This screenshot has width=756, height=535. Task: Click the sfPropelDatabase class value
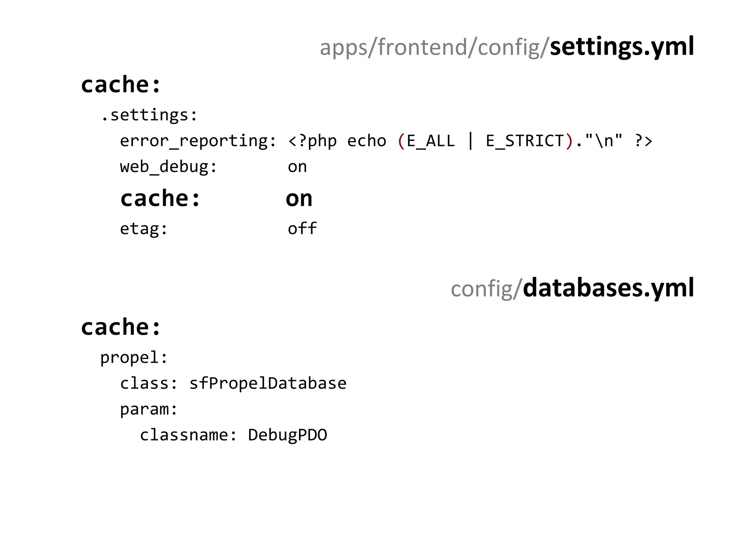pos(268,384)
